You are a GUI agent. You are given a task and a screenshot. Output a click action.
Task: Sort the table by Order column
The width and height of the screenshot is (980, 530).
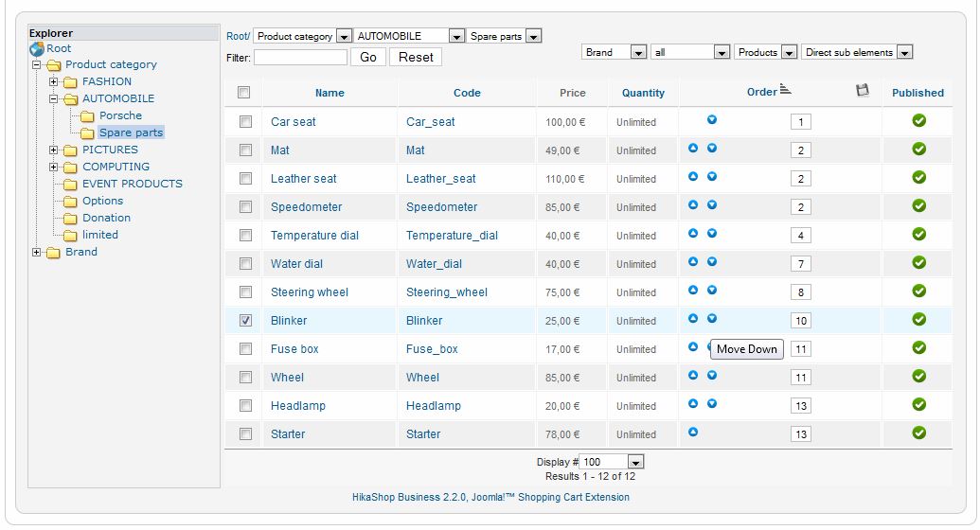tap(762, 92)
